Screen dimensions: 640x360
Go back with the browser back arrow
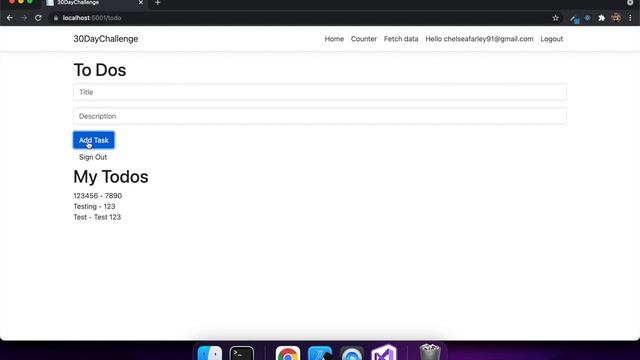click(10, 18)
